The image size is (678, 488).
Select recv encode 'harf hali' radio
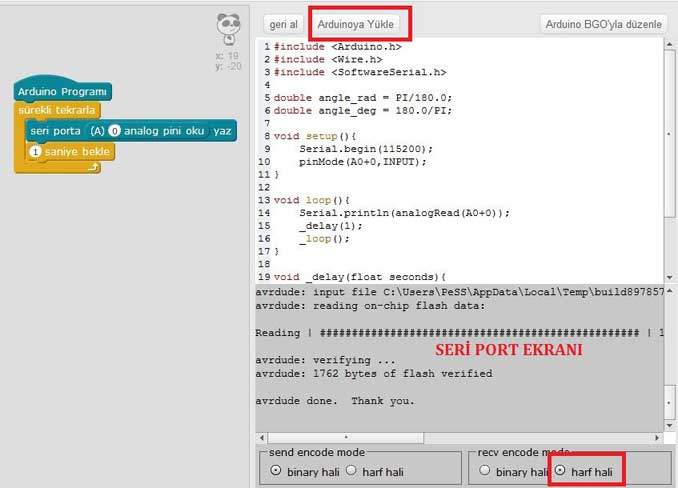[x=560, y=470]
